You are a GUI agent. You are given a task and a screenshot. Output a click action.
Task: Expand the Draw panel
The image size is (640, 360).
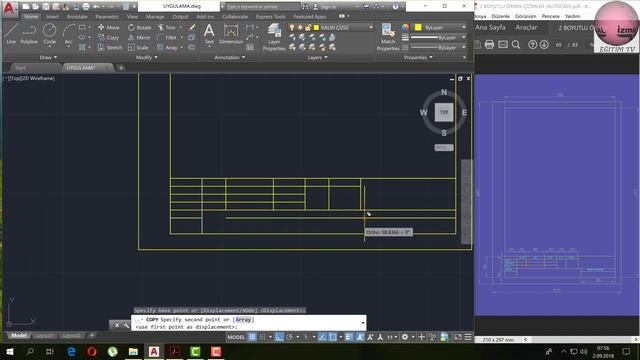click(48, 58)
